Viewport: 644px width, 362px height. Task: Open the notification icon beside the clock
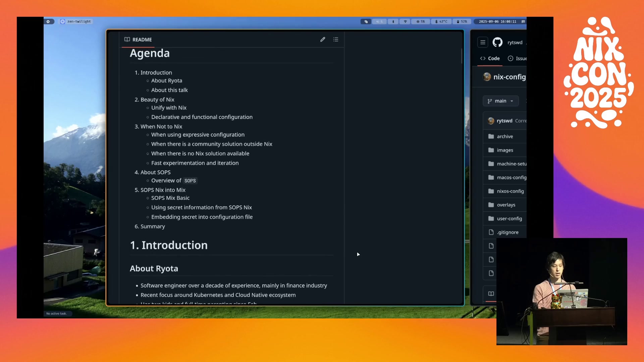(523, 21)
